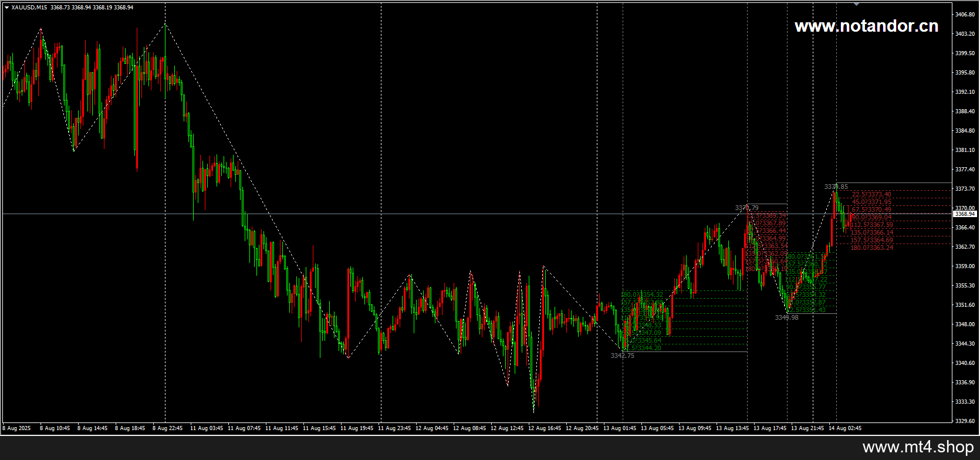Click the 3377.40 price scale label
The image size is (980, 460).
point(965,170)
